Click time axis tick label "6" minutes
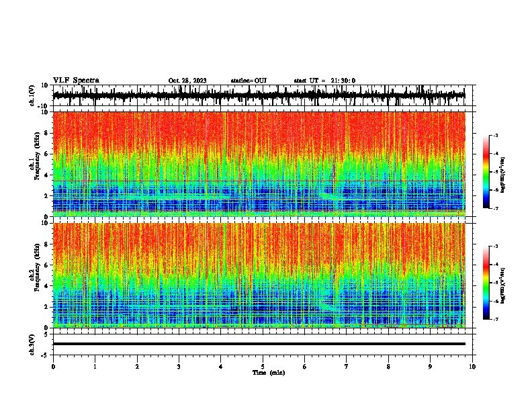 [x=305, y=367]
